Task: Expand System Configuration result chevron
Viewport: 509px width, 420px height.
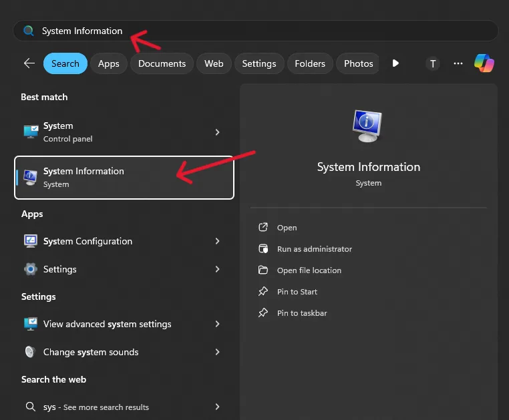Action: [x=217, y=241]
